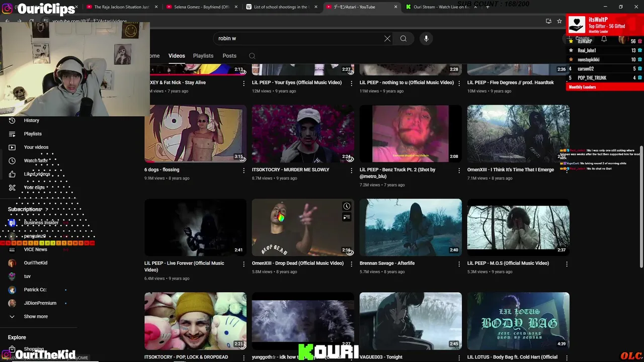Screen dimensions: 644x362
Task: Start voice search with the microphone icon
Action: tap(426, 39)
